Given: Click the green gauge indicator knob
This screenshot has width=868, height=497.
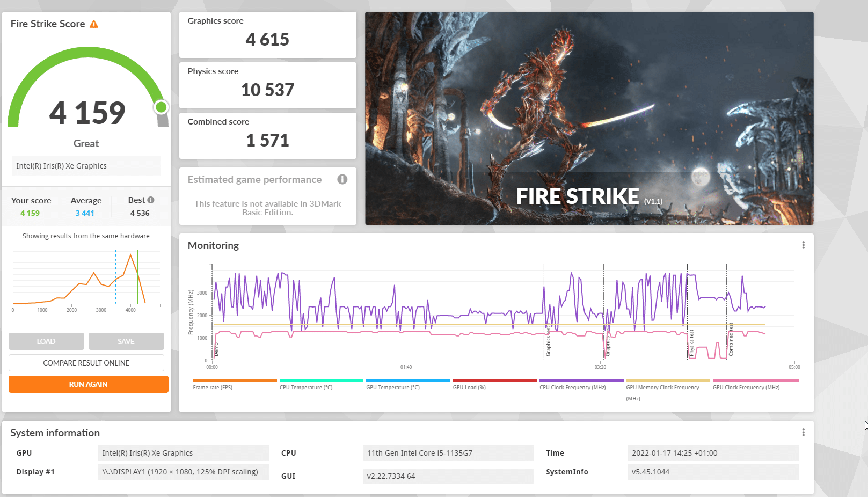Looking at the screenshot, I should pos(161,107).
